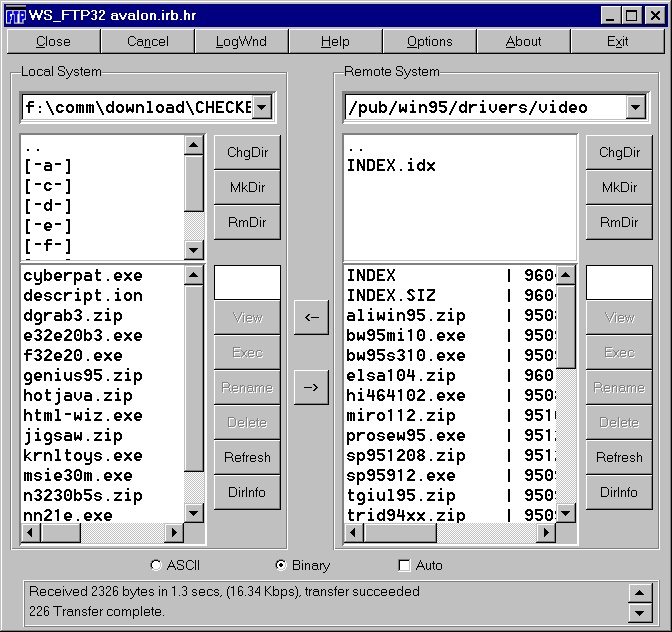Click the left arrow download transfer button

[311, 317]
